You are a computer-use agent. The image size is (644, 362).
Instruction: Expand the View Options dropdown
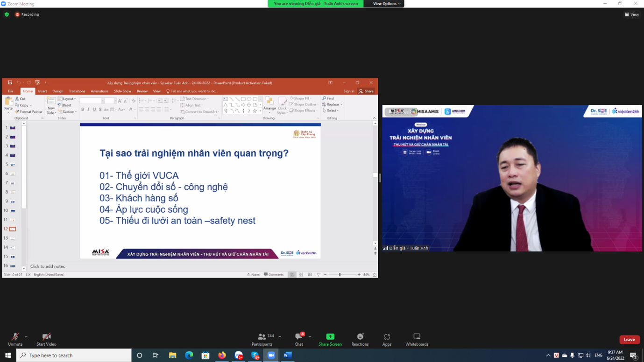click(x=387, y=4)
